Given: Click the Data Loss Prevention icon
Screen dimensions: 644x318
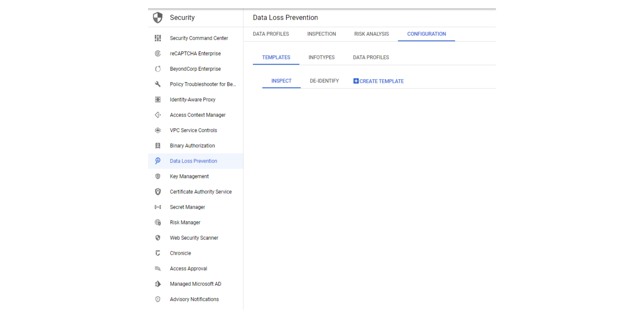Looking at the screenshot, I should click(158, 161).
